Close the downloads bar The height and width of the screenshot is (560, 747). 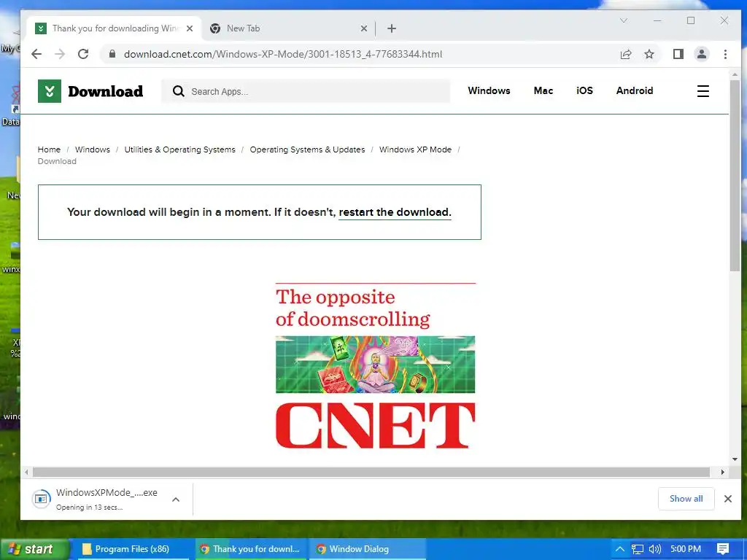pyautogui.click(x=728, y=499)
